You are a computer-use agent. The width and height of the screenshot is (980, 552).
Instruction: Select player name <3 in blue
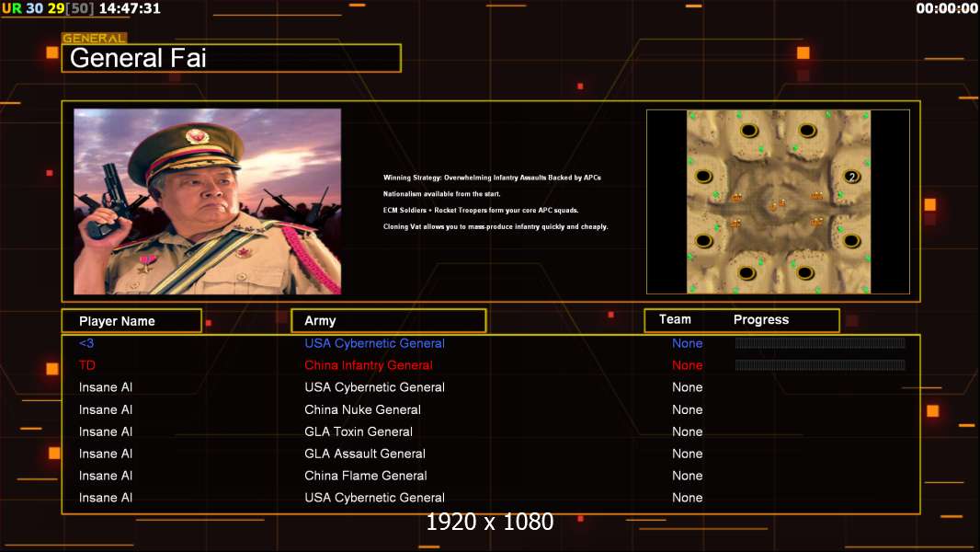(86, 343)
